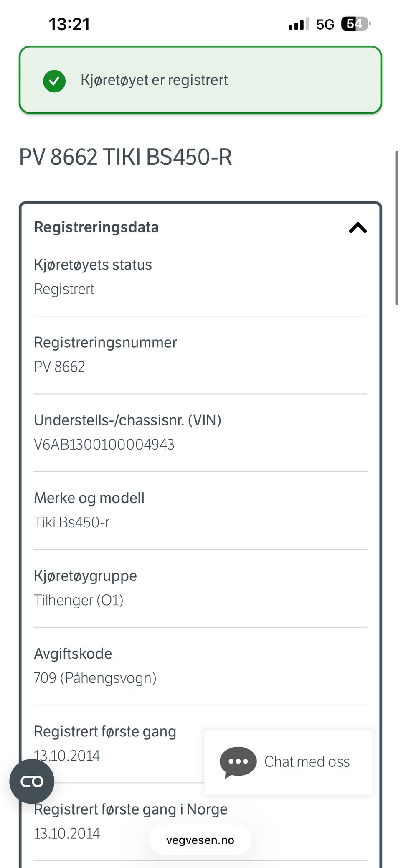Tap the battery indicator in status bar
The width and height of the screenshot is (401, 868).
[x=355, y=24]
